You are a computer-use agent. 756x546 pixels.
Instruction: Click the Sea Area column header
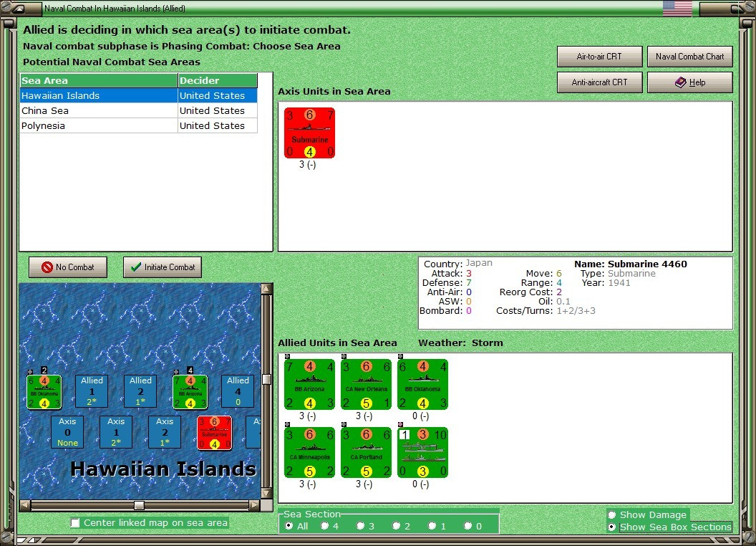pyautogui.click(x=99, y=81)
